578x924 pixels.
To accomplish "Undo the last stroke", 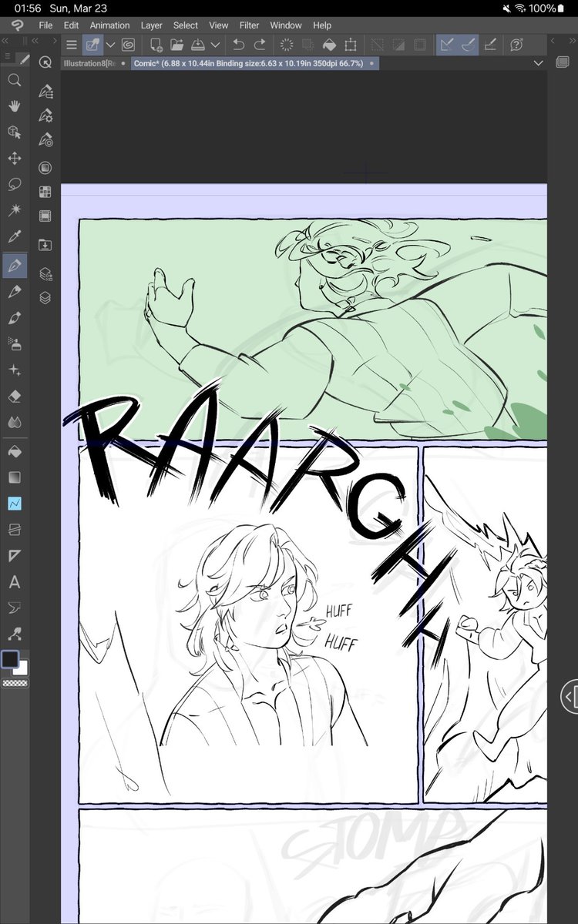I will click(x=239, y=45).
